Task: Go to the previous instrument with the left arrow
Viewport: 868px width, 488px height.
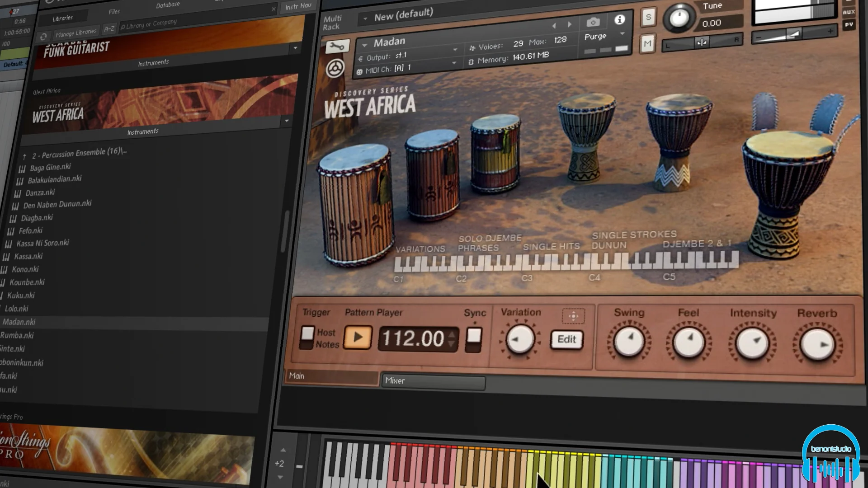Action: click(x=554, y=26)
